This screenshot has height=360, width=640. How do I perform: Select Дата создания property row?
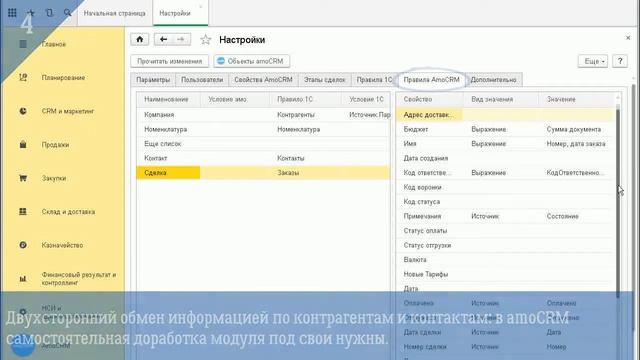(505, 158)
